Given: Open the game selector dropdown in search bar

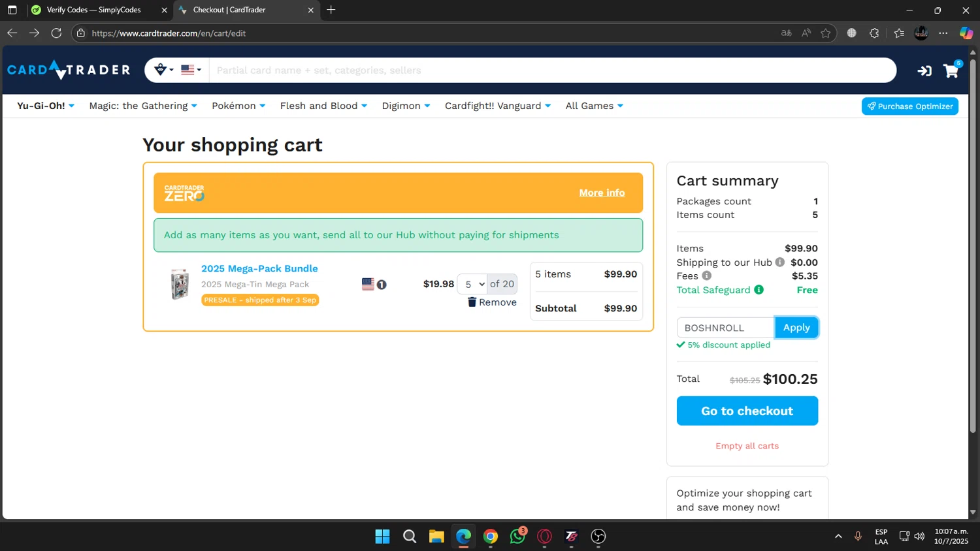Looking at the screenshot, I should tap(163, 70).
